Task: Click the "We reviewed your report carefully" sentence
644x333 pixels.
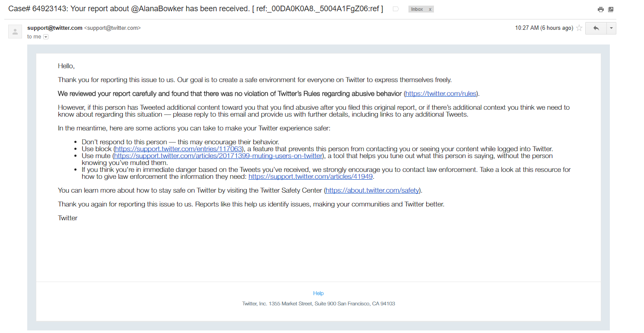Action: tap(269, 94)
